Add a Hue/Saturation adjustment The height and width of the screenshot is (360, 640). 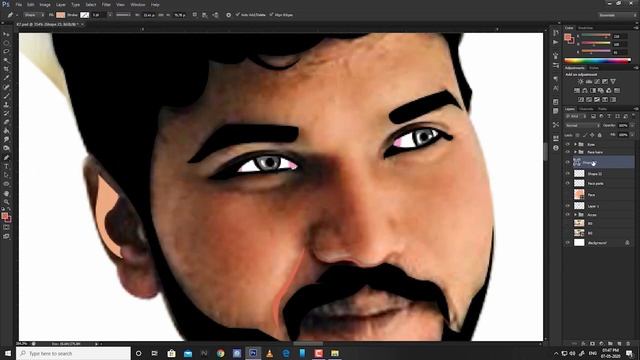click(x=577, y=91)
